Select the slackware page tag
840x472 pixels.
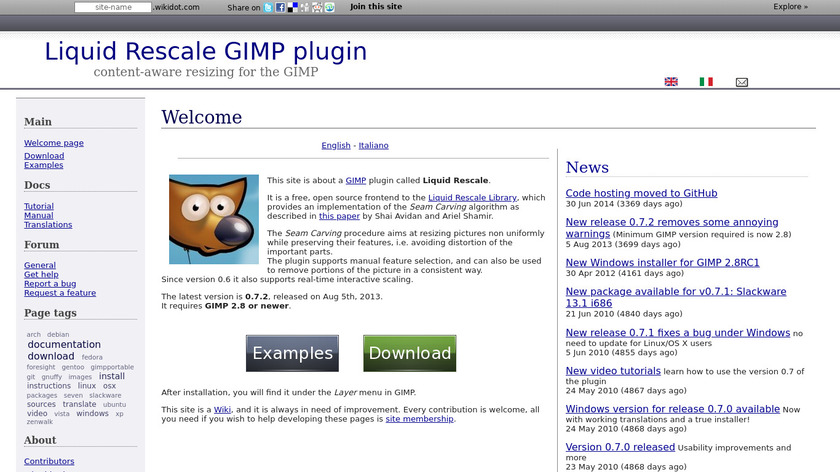(x=105, y=395)
